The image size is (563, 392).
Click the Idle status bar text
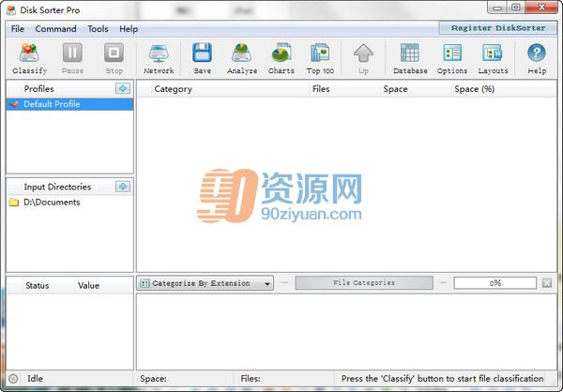[x=35, y=378]
